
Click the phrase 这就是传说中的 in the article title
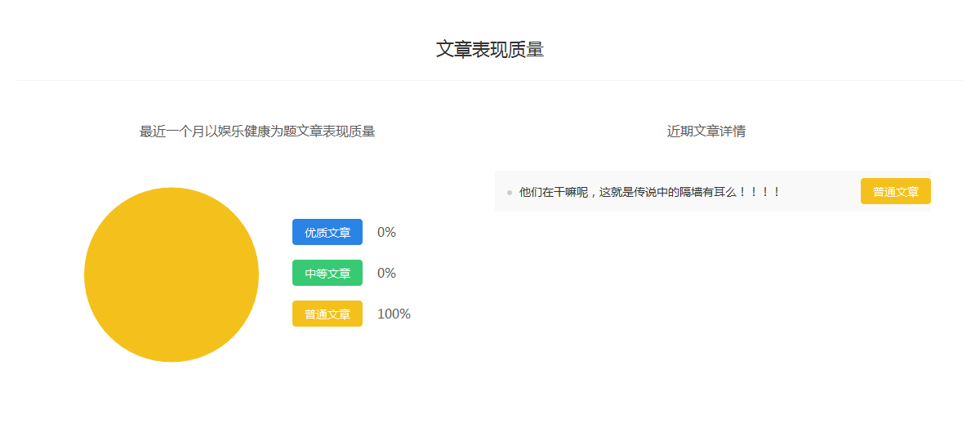point(639,192)
